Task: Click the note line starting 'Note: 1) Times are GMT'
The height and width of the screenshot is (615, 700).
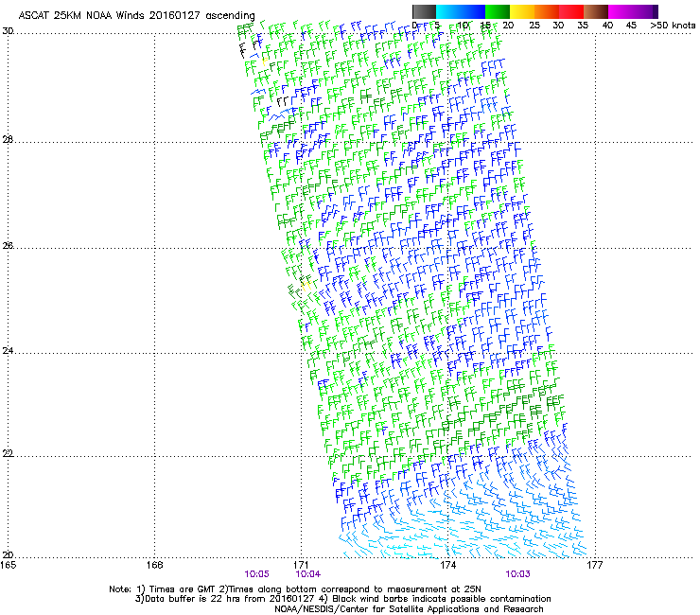Action: [295, 589]
